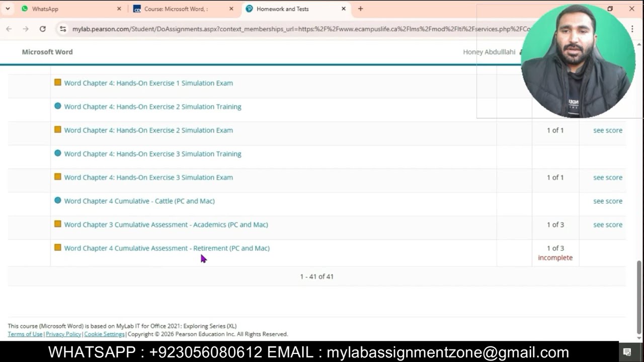Click the webcam video overlay
This screenshot has height=362, width=644.
point(578,61)
